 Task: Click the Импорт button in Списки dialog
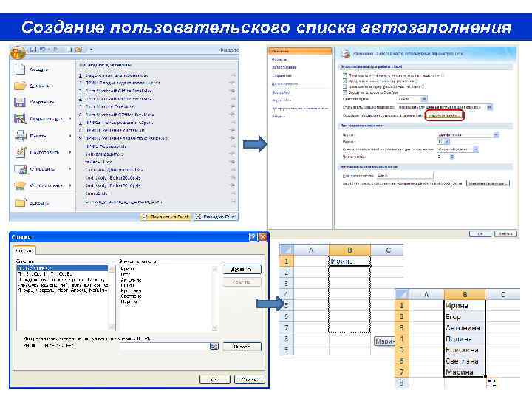(242, 347)
